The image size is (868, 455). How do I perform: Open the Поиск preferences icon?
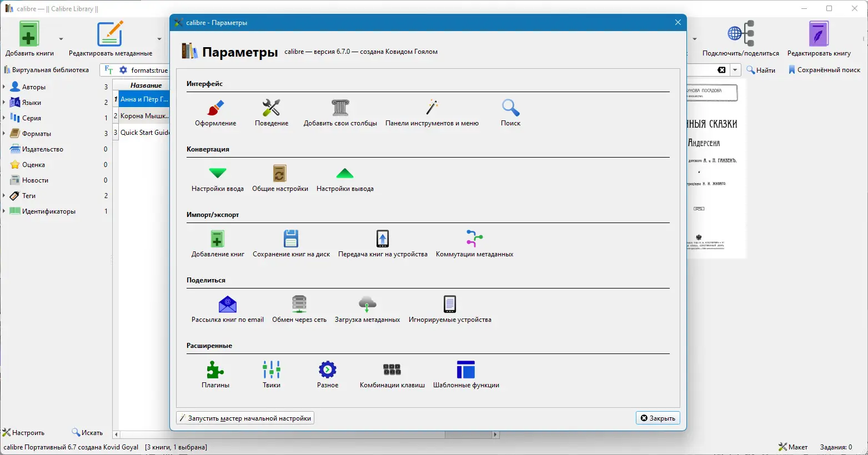(510, 113)
